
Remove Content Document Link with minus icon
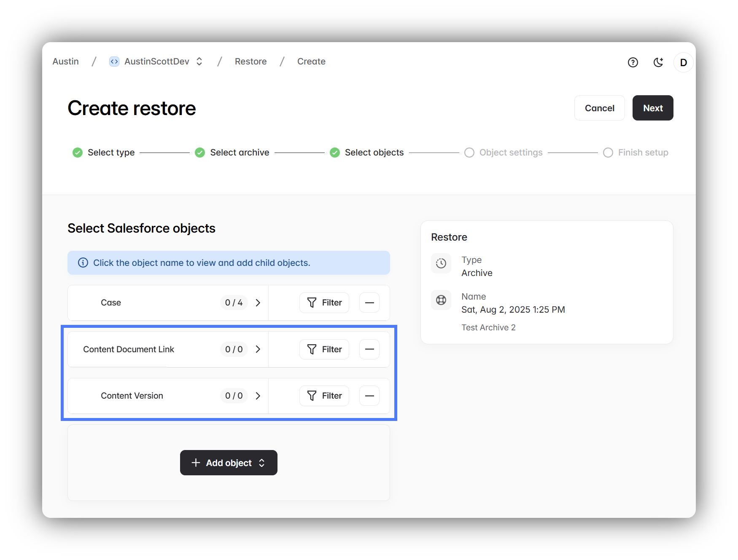[x=369, y=349]
